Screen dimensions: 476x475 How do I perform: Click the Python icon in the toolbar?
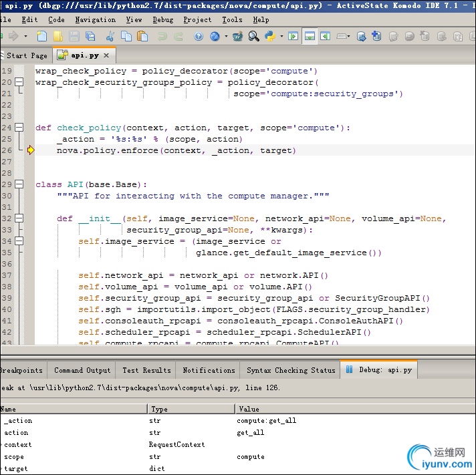pos(270,36)
